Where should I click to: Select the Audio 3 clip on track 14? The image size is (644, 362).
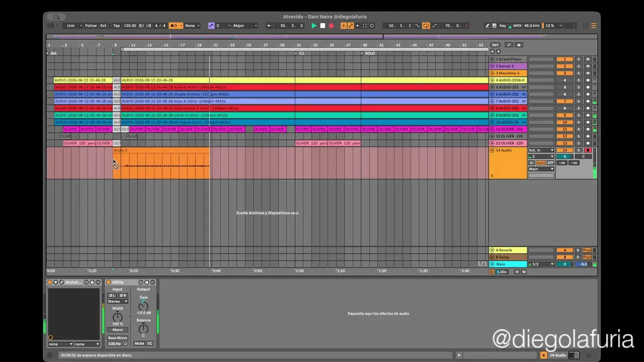coord(161,163)
